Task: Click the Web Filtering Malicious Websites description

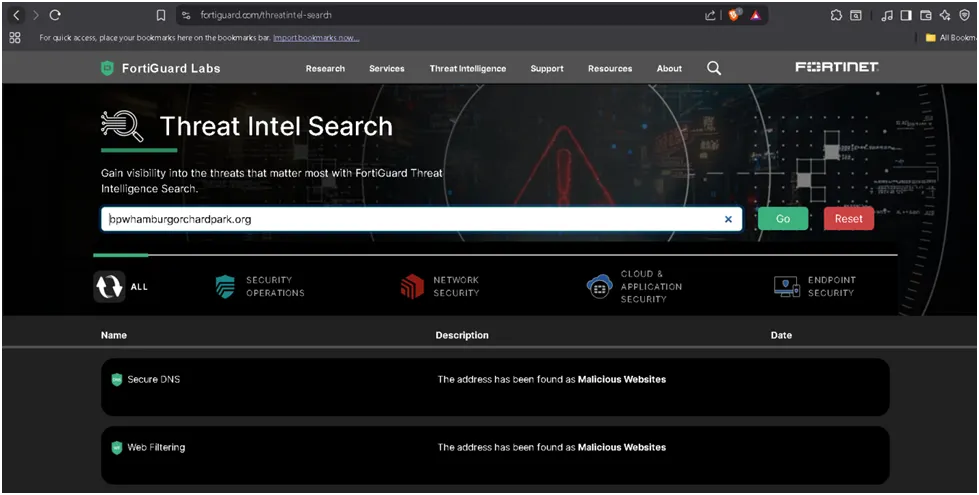Action: 552,448
